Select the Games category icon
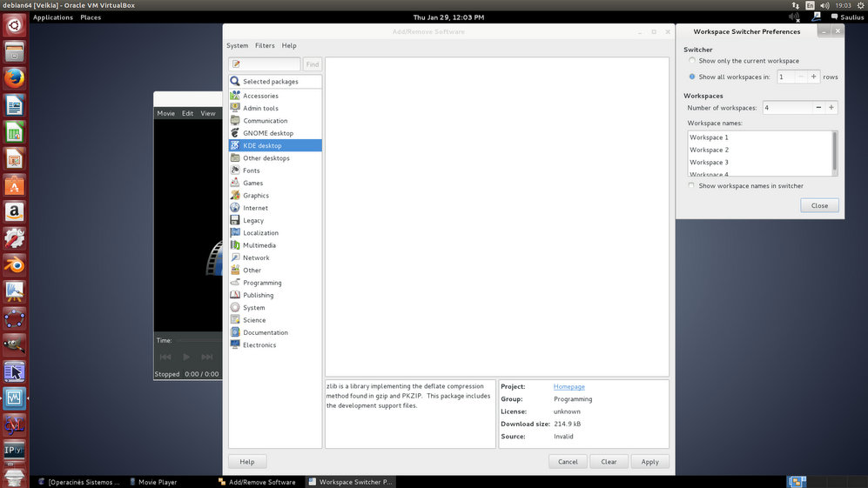This screenshot has height=488, width=868. (x=235, y=184)
